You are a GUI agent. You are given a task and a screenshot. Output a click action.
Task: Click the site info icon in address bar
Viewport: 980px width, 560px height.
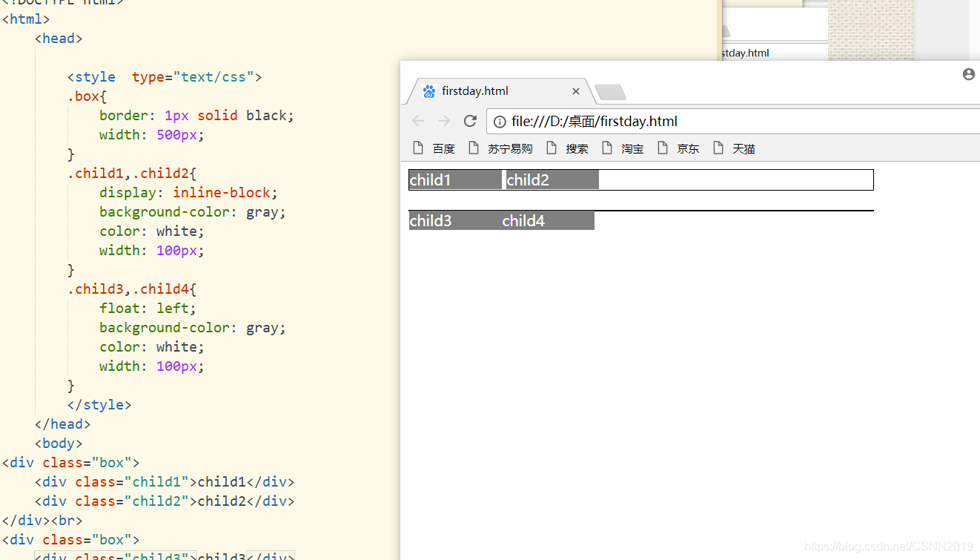coord(500,122)
